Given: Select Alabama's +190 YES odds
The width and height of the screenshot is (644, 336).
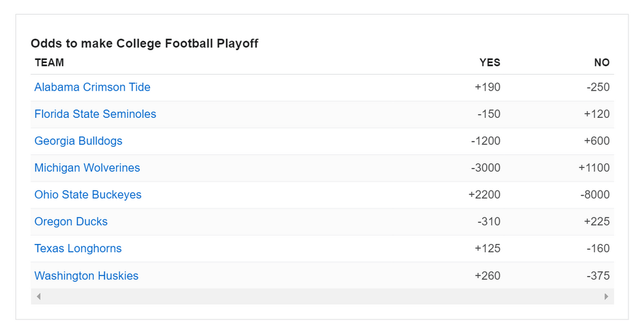Looking at the screenshot, I should (488, 88).
